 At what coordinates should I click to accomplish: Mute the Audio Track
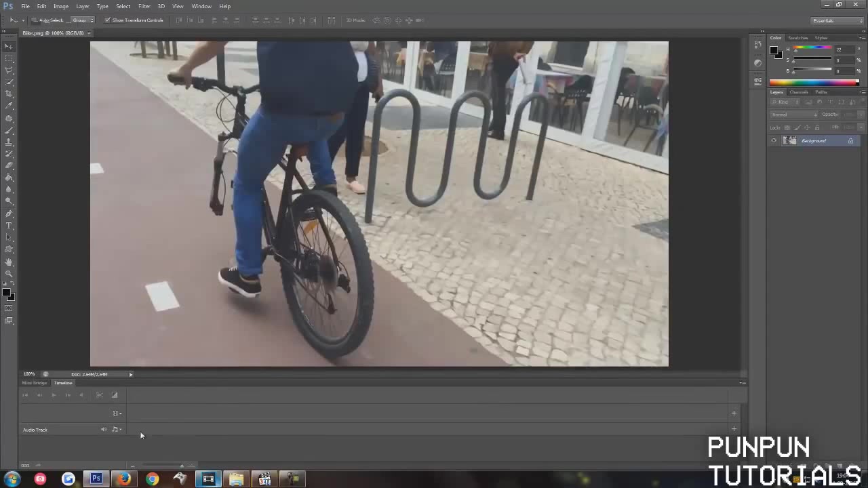104,429
